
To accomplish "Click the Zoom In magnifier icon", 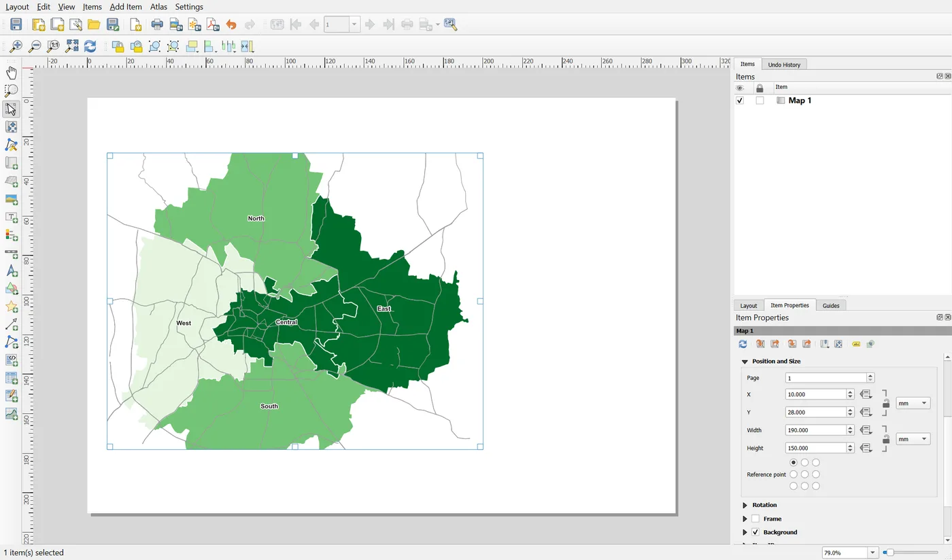I will pyautogui.click(x=16, y=46).
